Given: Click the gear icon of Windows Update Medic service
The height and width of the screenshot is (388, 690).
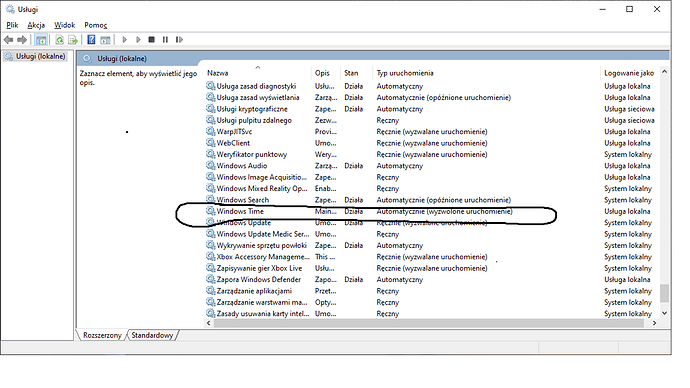Looking at the screenshot, I should click(x=210, y=234).
